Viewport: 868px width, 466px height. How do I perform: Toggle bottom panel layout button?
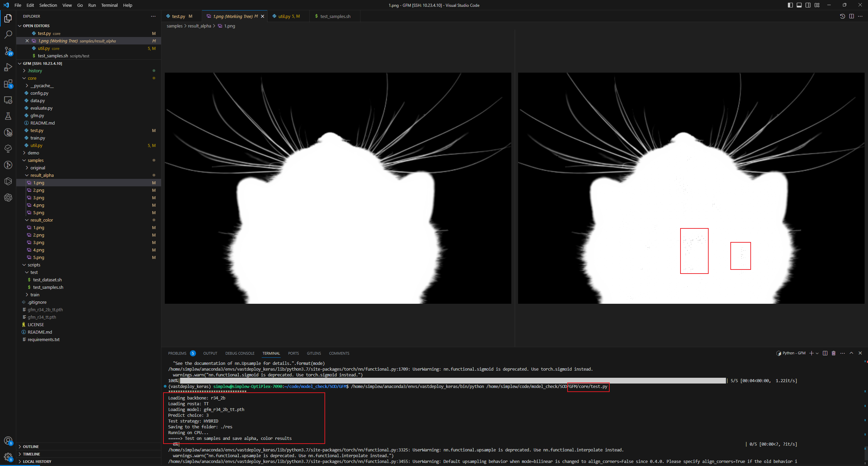pyautogui.click(x=799, y=5)
